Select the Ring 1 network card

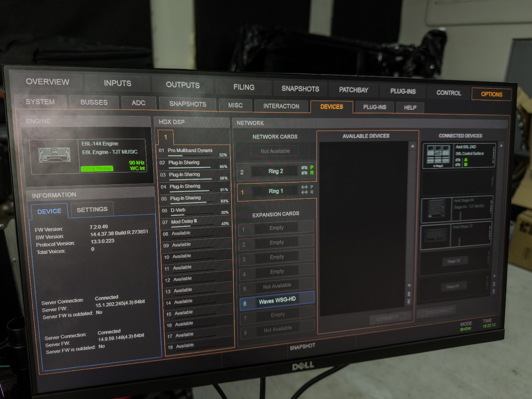276,191
